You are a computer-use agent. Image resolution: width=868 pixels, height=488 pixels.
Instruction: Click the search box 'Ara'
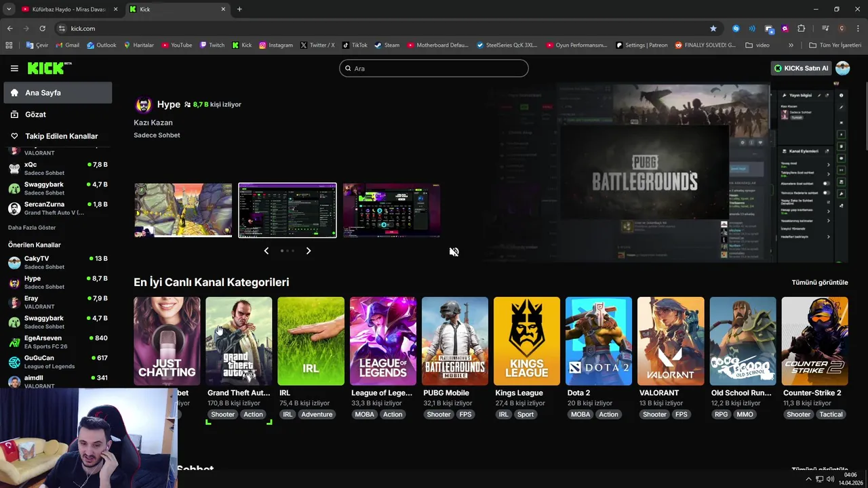click(x=434, y=68)
